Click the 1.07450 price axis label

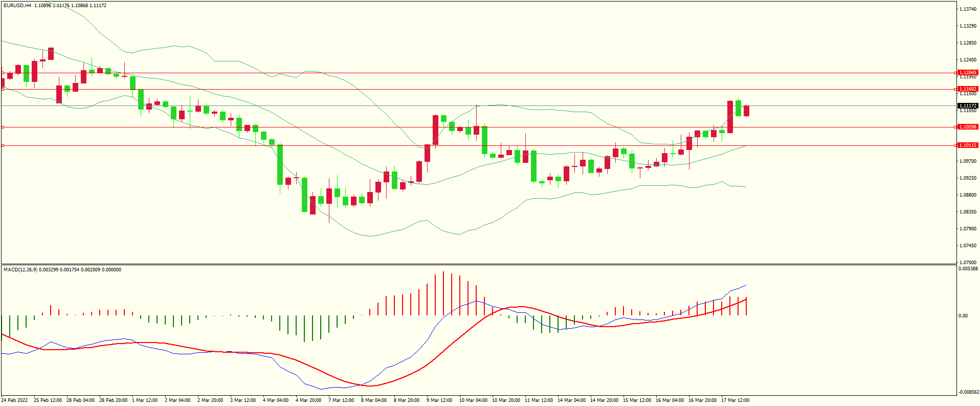point(968,246)
